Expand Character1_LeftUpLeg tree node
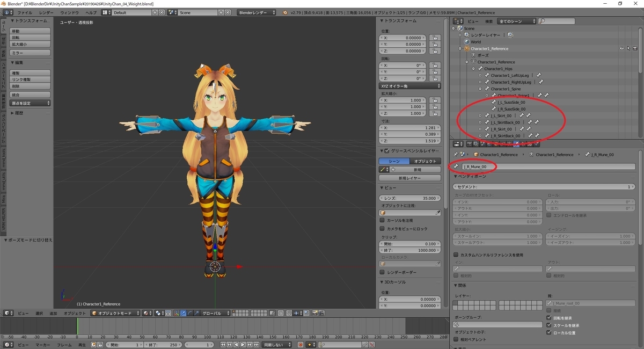This screenshot has height=349, width=644. click(480, 75)
